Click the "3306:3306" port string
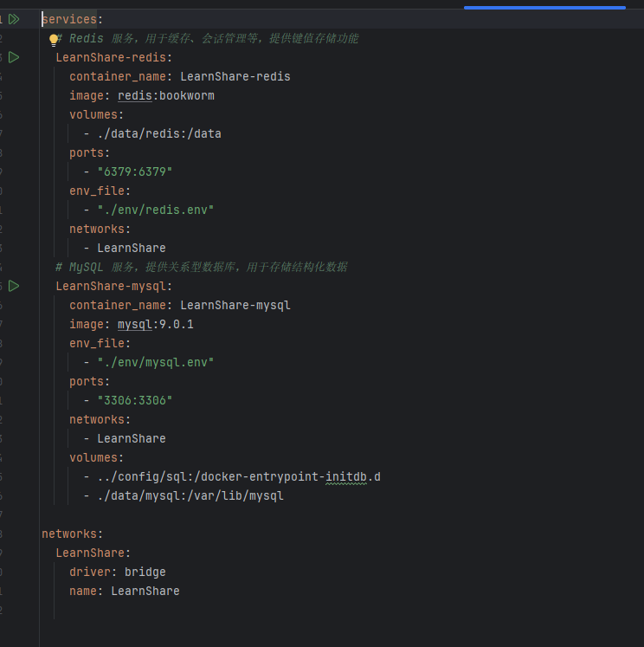Viewport: 644px width, 647px height. [x=134, y=400]
